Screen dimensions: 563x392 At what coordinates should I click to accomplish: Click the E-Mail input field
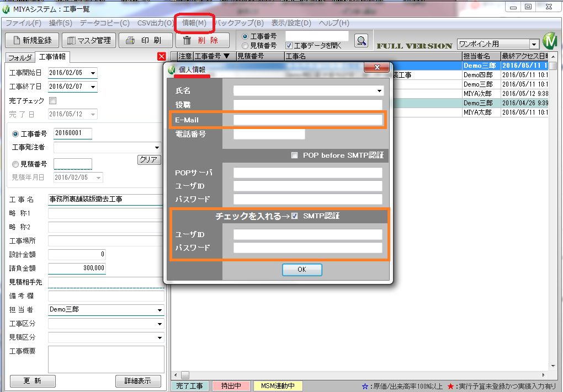pos(307,120)
